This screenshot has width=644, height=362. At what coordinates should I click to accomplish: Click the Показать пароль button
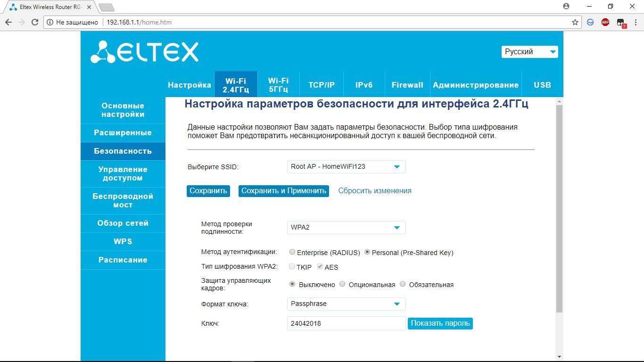pyautogui.click(x=440, y=323)
